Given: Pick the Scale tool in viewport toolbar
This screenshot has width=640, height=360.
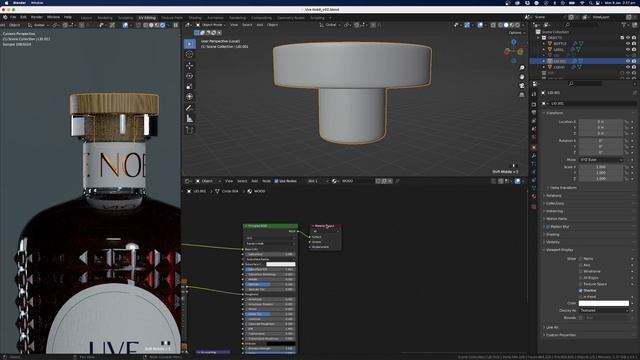Looking at the screenshot, I should (x=189, y=87).
